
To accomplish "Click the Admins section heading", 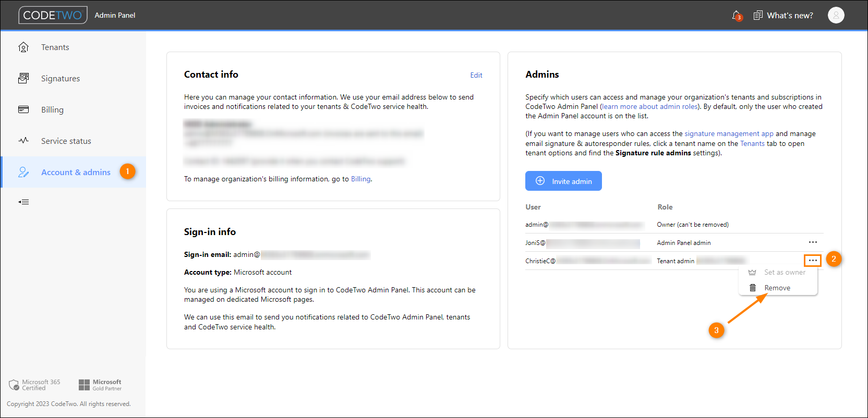I will coord(542,75).
